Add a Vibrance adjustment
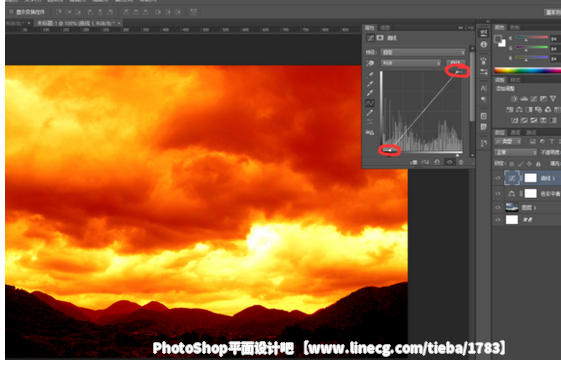Viewport: 561px width, 367px height. click(553, 99)
